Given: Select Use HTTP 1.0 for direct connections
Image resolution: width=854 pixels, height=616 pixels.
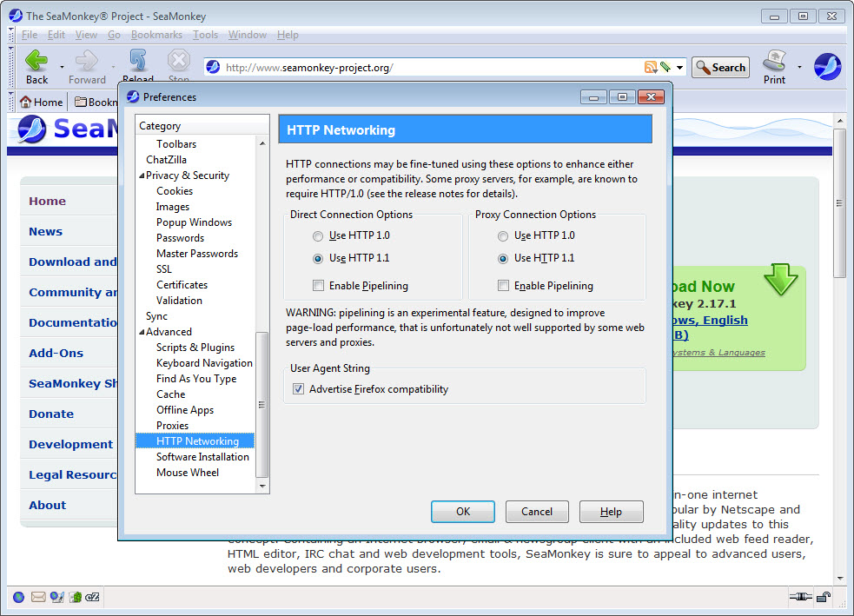Looking at the screenshot, I should coord(317,235).
